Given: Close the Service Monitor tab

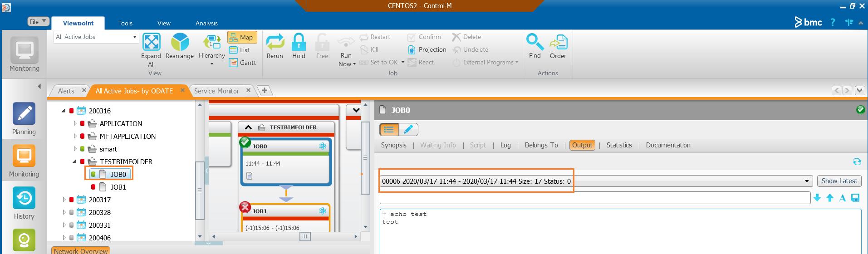Looking at the screenshot, I should pos(248,91).
